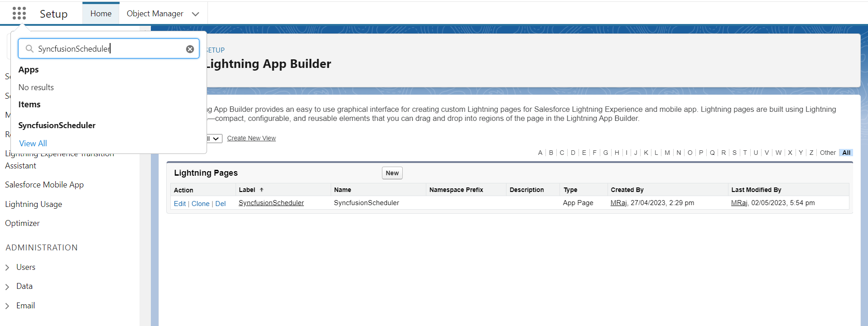The height and width of the screenshot is (326, 868).
Task: Delete the SyncfusionScheduler page
Action: pyautogui.click(x=221, y=204)
